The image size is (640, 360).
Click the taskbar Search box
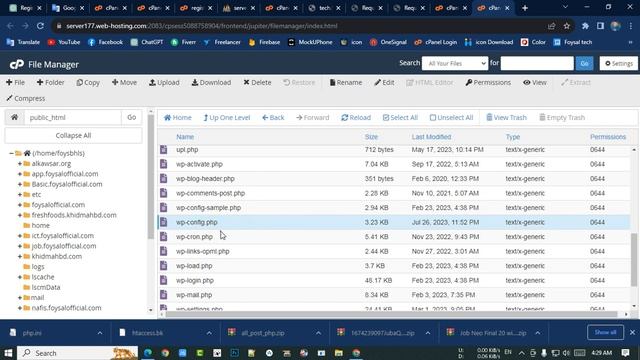(78, 353)
